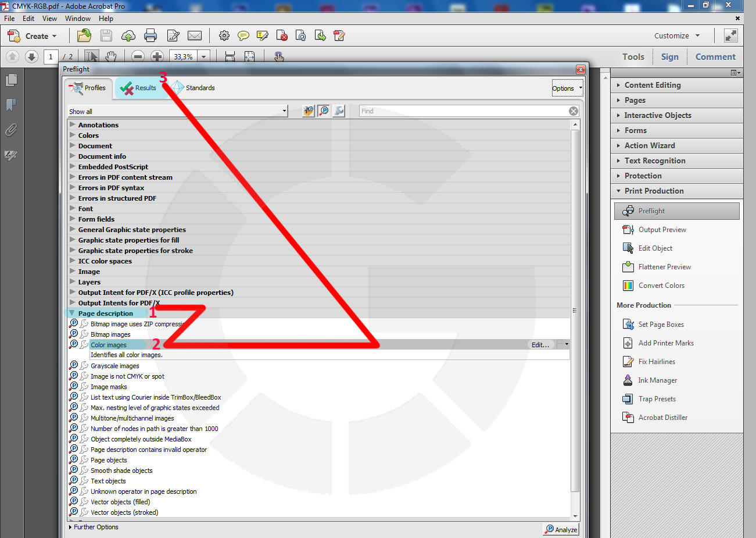Image resolution: width=756 pixels, height=538 pixels.
Task: Click the Find search field
Action: pos(463,111)
